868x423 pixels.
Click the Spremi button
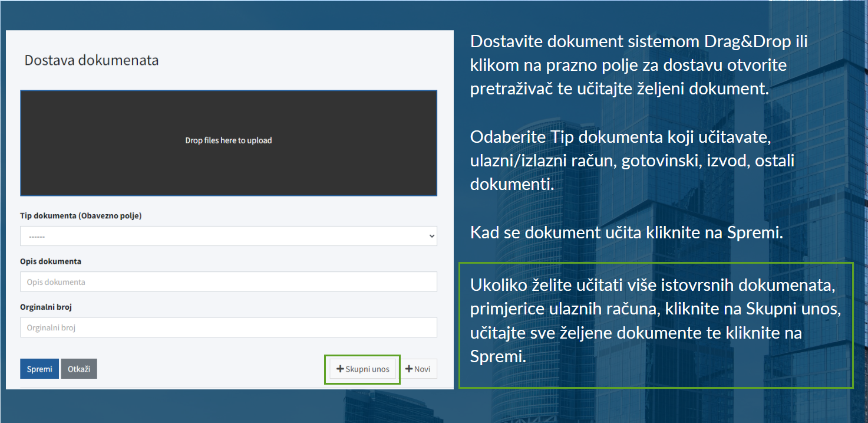point(39,369)
